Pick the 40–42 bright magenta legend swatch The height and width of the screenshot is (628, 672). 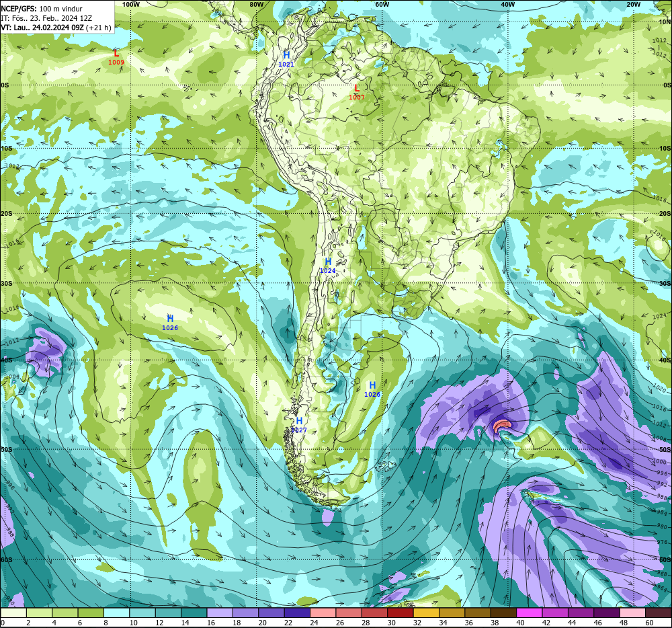click(530, 613)
